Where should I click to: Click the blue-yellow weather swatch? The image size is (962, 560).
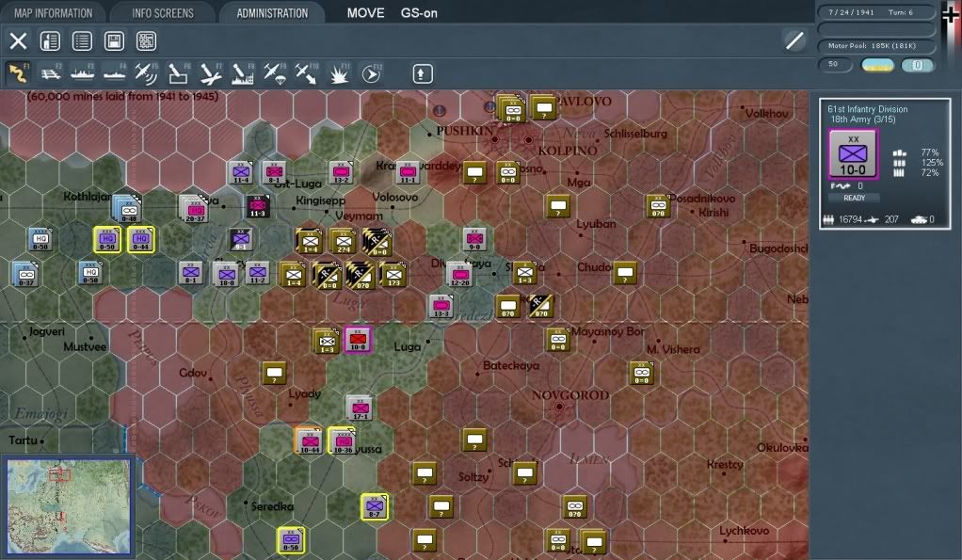pos(877,64)
